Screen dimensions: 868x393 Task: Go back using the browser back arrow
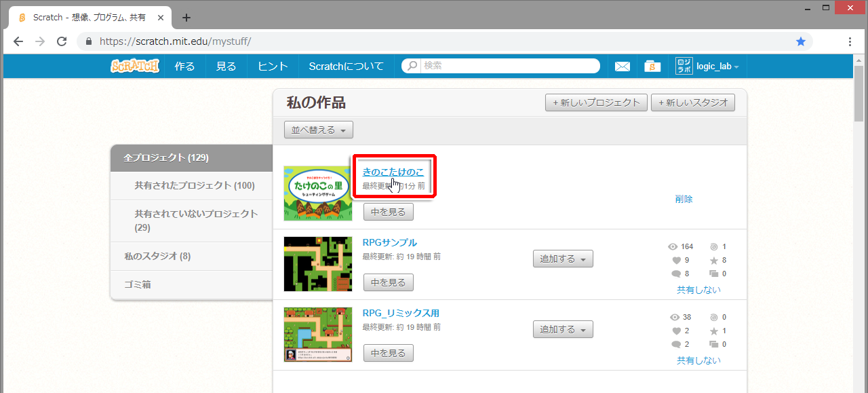click(x=18, y=41)
